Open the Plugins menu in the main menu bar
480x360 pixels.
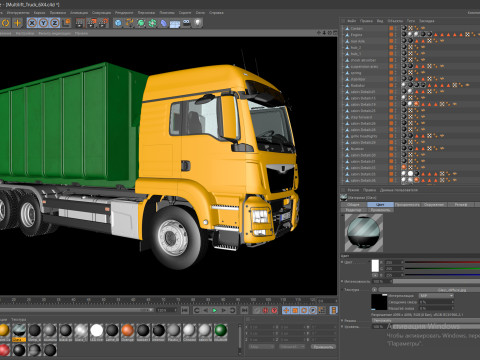pos(167,13)
